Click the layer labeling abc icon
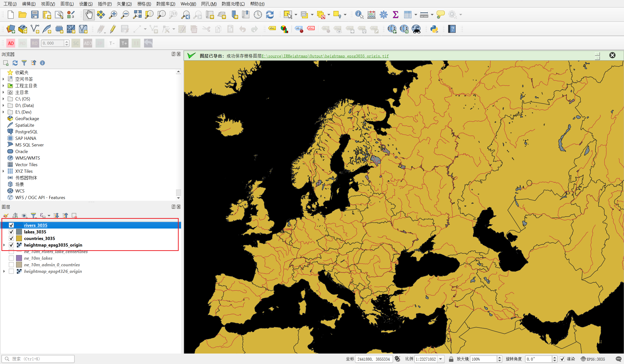 coord(272,29)
